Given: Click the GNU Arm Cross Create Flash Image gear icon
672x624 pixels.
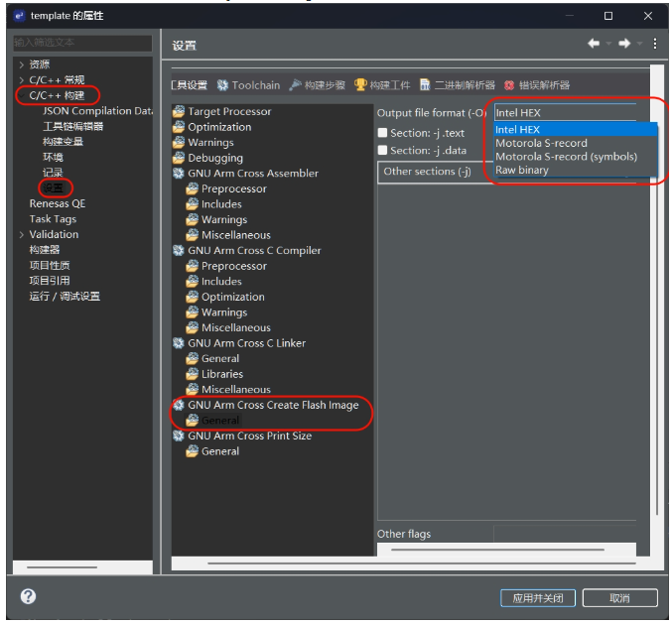Looking at the screenshot, I should pyautogui.click(x=179, y=405).
